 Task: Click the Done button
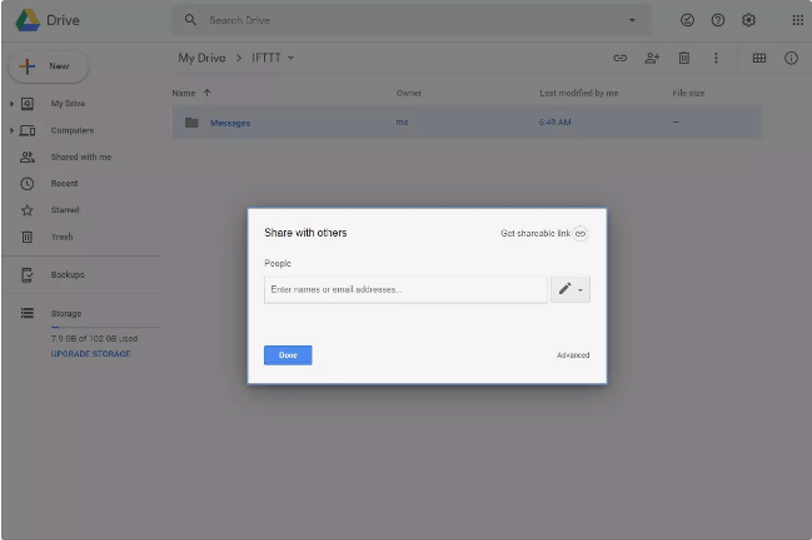[288, 355]
